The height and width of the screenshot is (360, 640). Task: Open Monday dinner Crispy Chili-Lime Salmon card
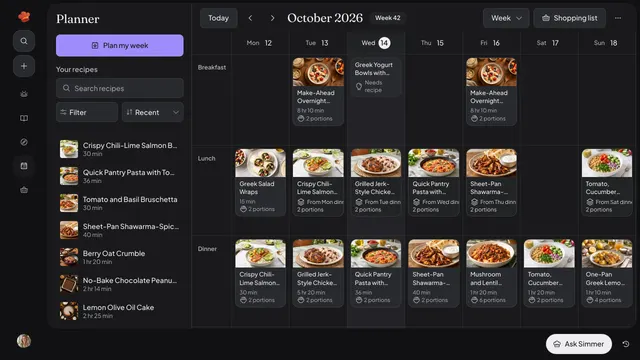tap(260, 273)
